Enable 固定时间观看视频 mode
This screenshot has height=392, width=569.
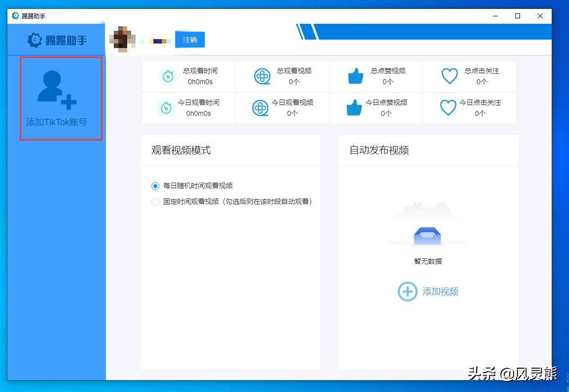click(155, 201)
